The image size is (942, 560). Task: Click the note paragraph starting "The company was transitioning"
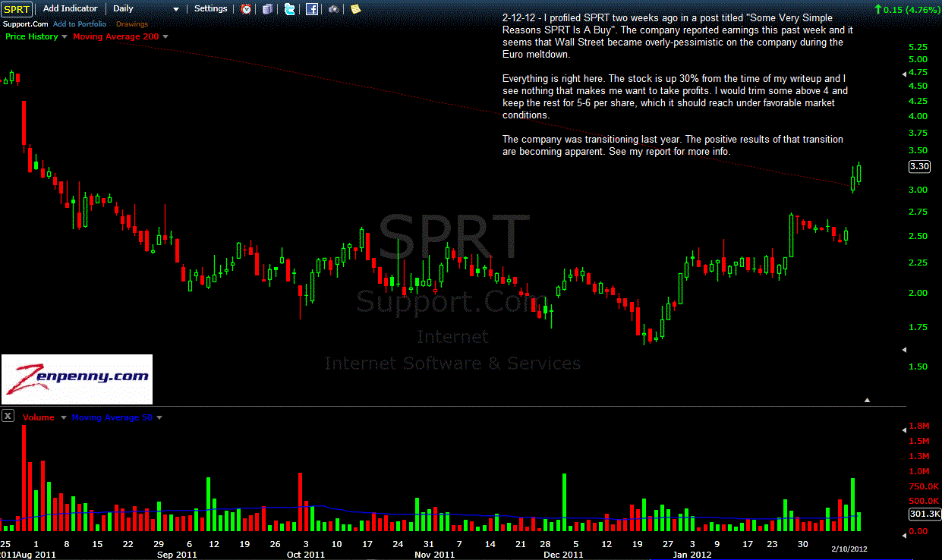tap(673, 145)
